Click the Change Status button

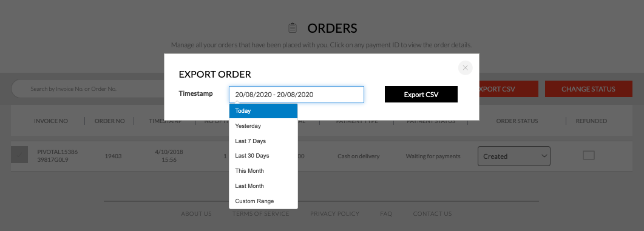tap(588, 89)
